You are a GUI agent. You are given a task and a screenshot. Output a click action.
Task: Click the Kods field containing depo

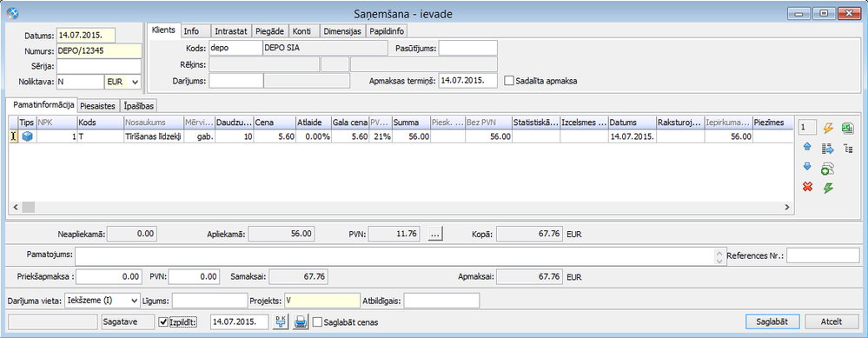(235, 48)
